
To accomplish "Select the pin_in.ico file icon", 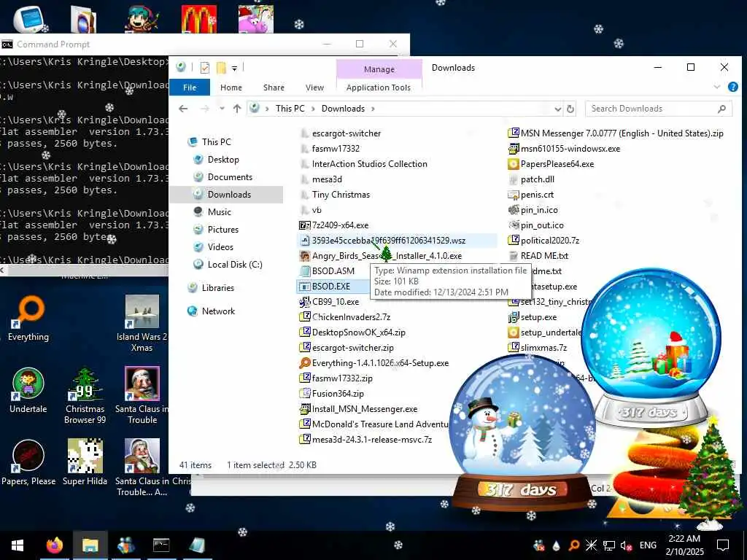I will (x=513, y=210).
